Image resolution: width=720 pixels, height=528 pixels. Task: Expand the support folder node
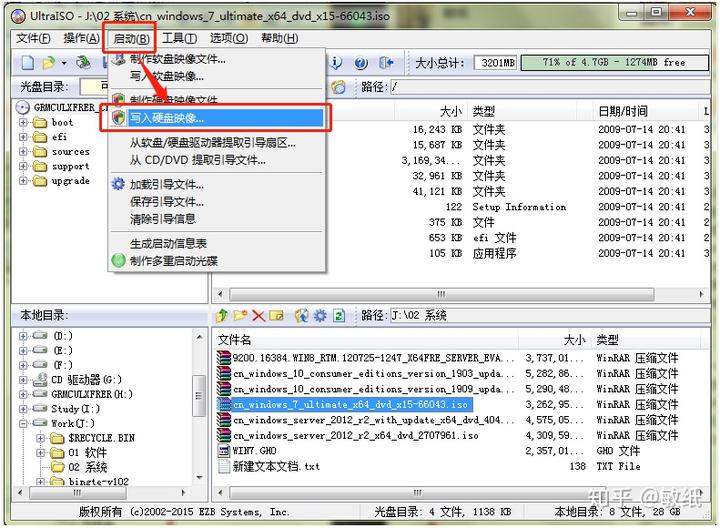coord(23,166)
